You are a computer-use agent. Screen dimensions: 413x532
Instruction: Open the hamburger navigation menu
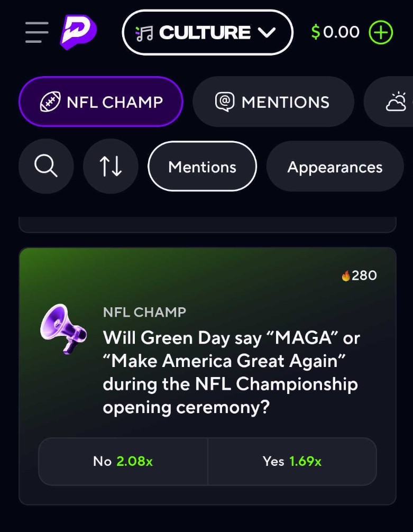coord(36,32)
